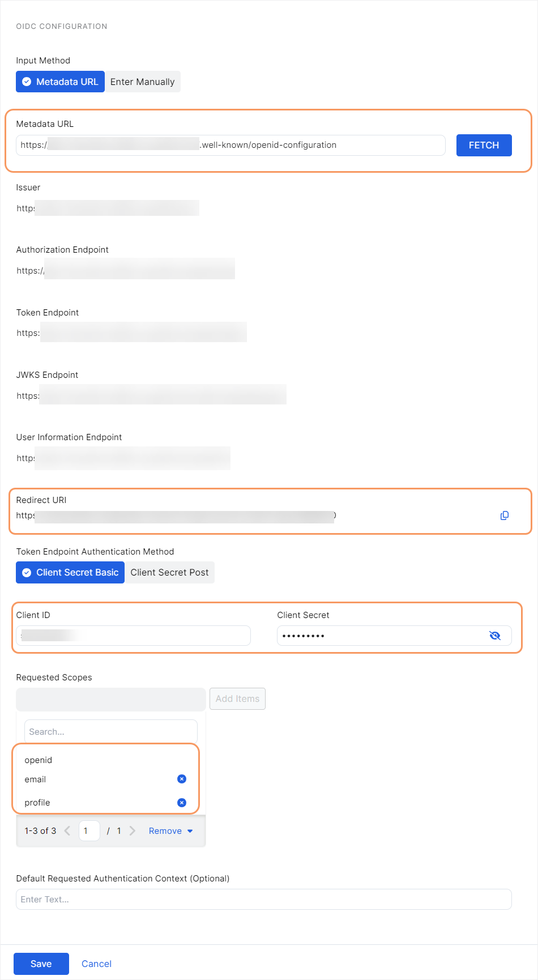This screenshot has height=980, width=538.
Task: Remove the email scope with its x icon
Action: (182, 779)
